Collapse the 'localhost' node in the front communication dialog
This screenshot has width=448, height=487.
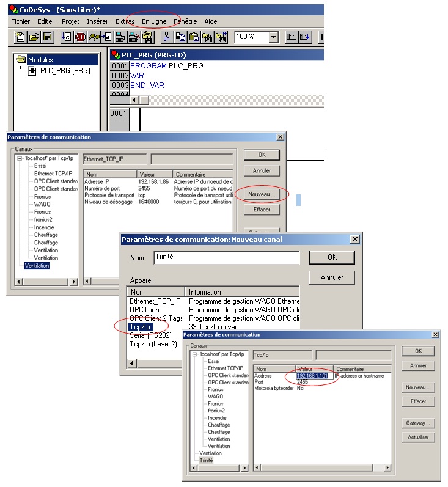pyautogui.click(x=194, y=354)
